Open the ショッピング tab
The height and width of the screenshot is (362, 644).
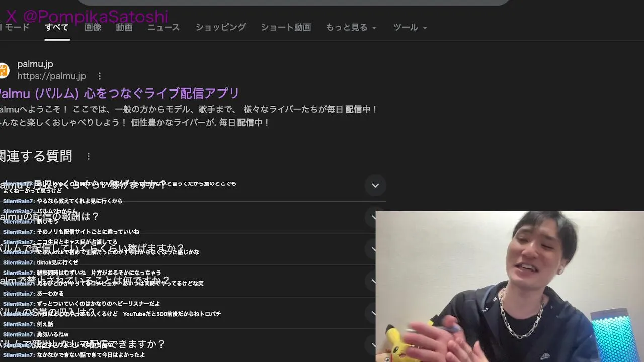click(221, 28)
